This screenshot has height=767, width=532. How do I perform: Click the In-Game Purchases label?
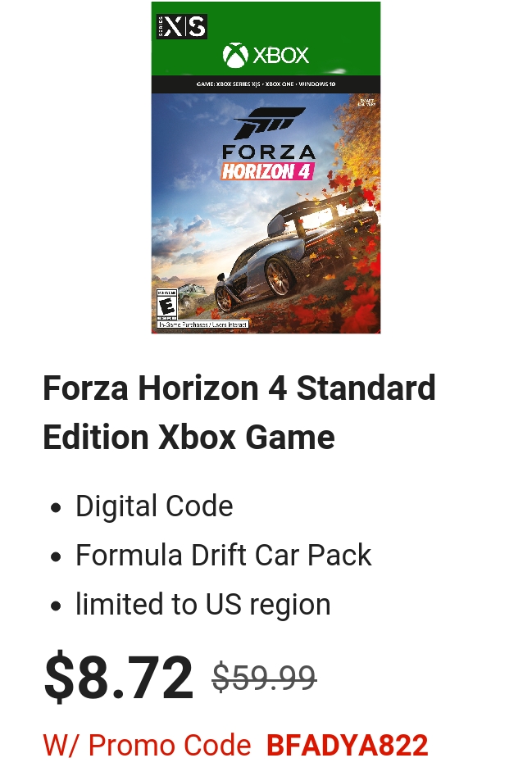[203, 324]
